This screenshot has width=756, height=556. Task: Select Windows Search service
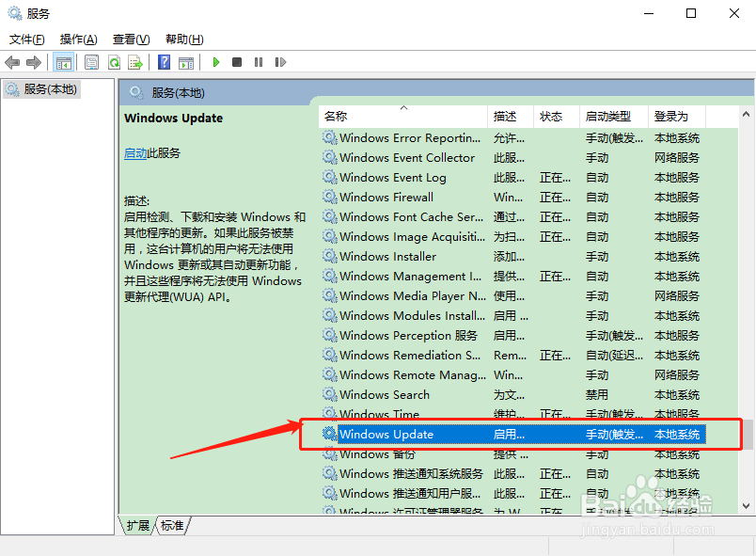[513, 395]
